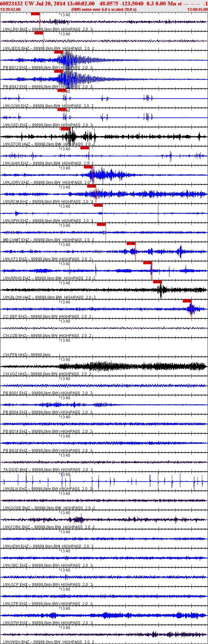Click the start time 13:39:42.00 label
208x644 pixels.
pyautogui.click(x=11, y=10)
